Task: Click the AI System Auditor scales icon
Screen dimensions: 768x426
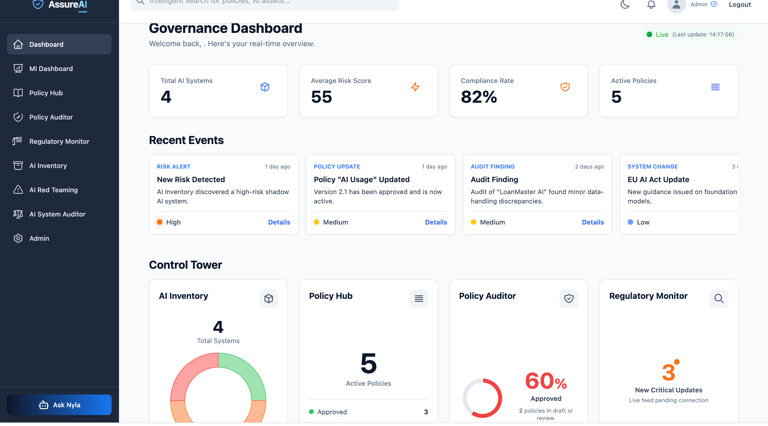Action: click(x=18, y=214)
